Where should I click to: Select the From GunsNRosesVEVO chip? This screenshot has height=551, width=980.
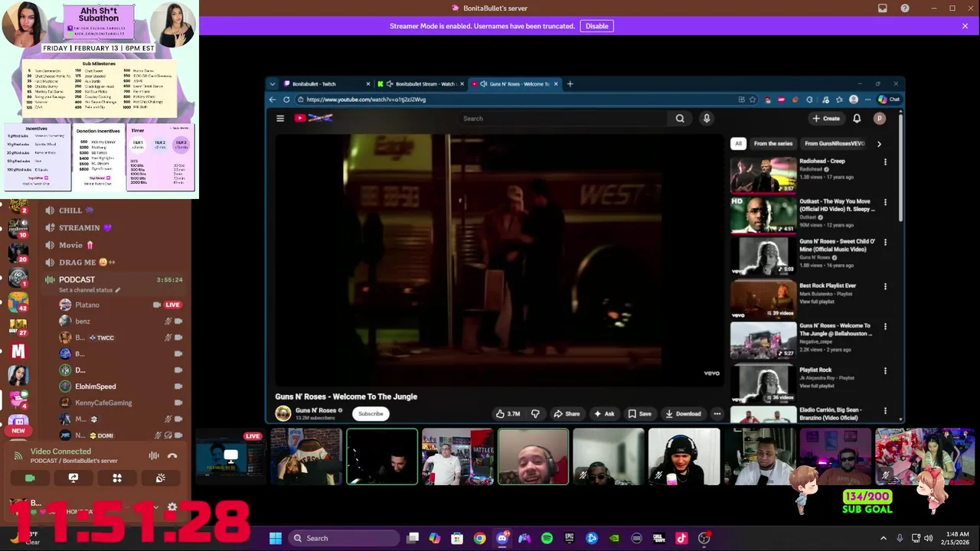pyautogui.click(x=835, y=144)
